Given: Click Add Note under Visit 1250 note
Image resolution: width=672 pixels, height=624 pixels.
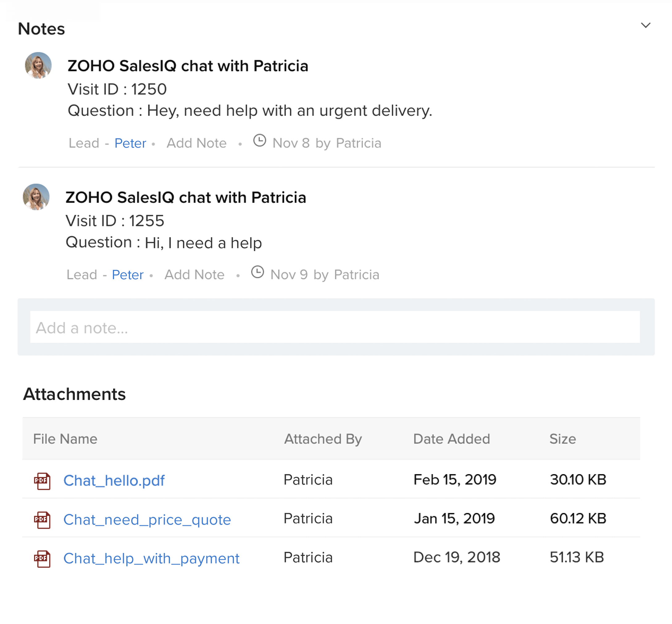Looking at the screenshot, I should point(196,143).
